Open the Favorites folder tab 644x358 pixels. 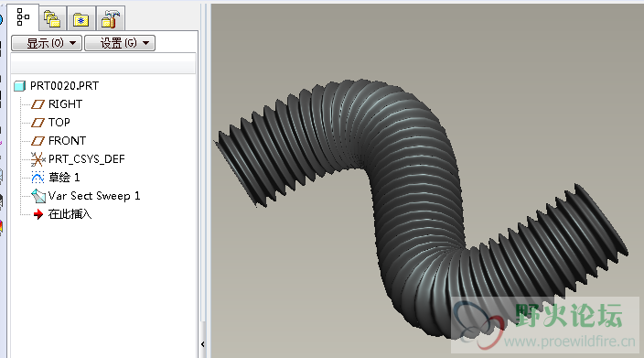point(80,19)
